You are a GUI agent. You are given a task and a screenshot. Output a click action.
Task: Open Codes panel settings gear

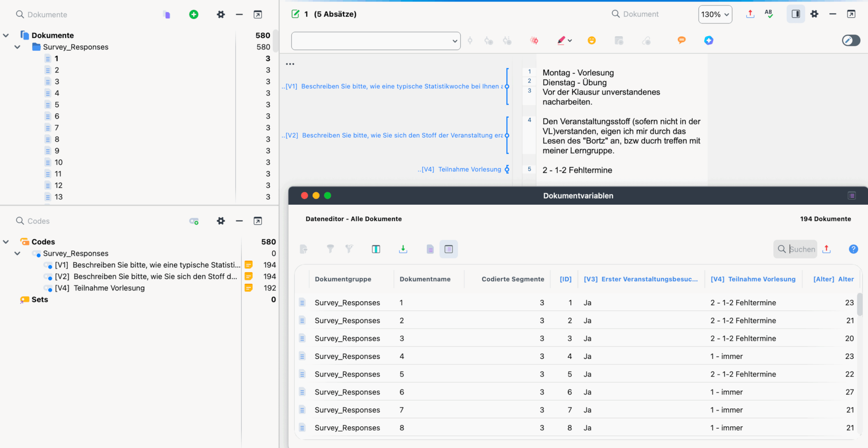221,221
